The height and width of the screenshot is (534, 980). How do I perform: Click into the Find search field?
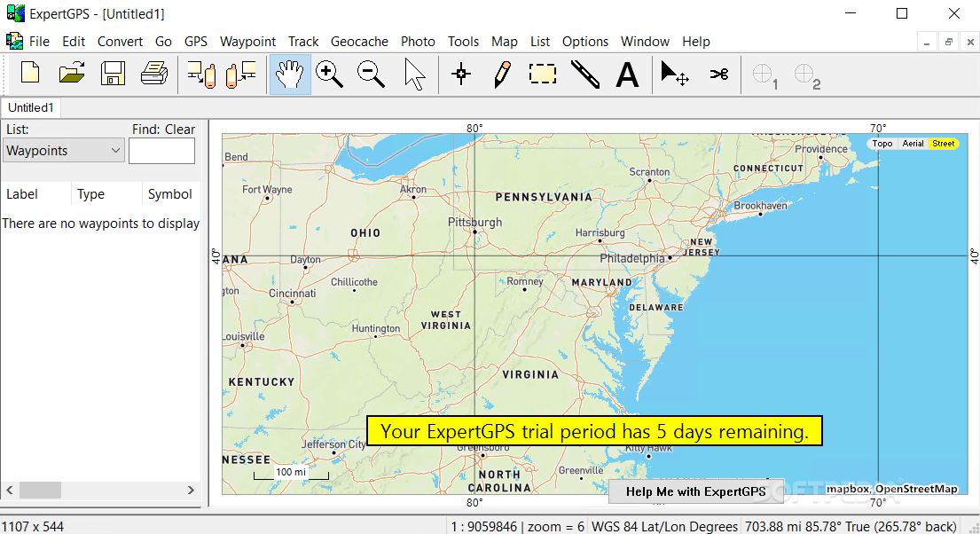161,151
